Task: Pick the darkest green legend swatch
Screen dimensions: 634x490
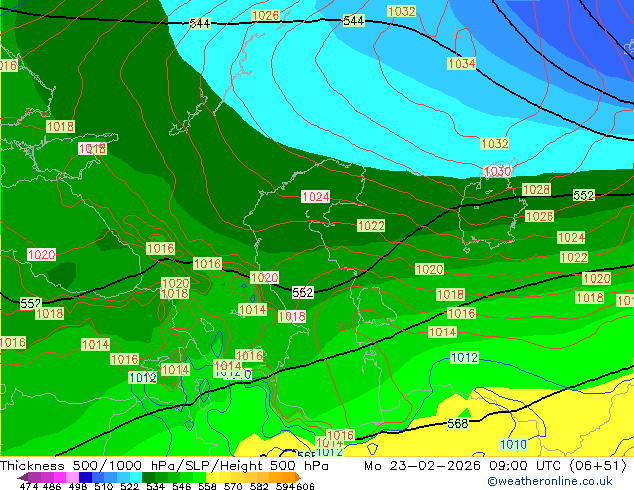Action: pyautogui.click(x=148, y=477)
